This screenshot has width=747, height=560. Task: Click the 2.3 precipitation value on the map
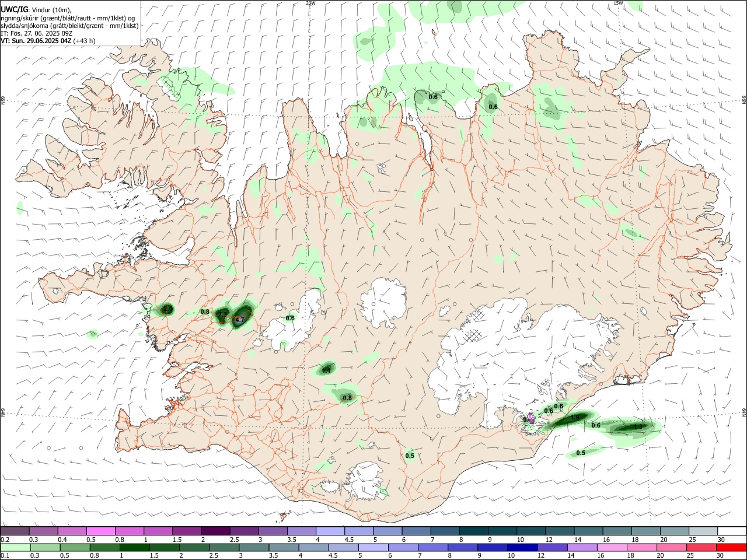tap(222, 315)
